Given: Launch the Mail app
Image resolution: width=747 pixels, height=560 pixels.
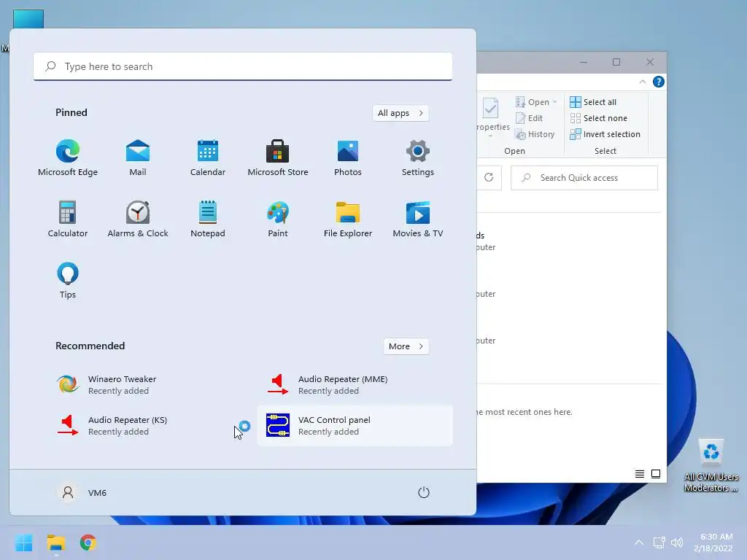Looking at the screenshot, I should tap(138, 158).
